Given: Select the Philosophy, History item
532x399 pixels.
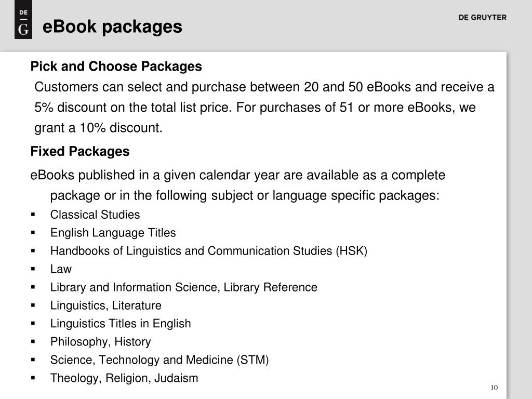Looking at the screenshot, I should [100, 342].
